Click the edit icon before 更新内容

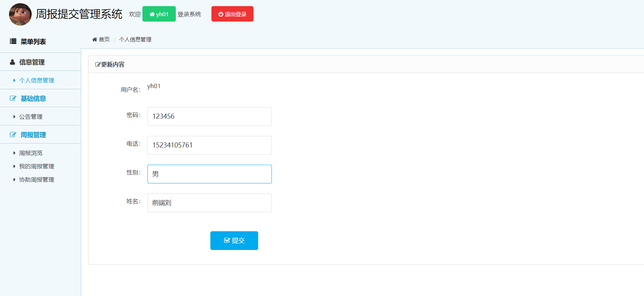click(97, 64)
